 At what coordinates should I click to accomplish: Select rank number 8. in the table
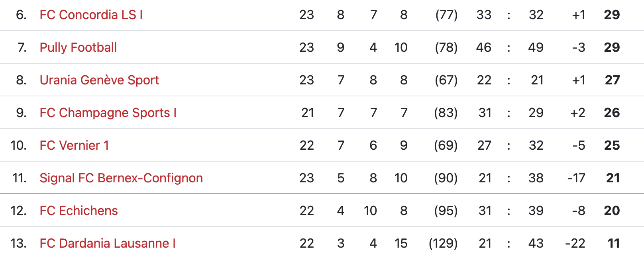(22, 80)
